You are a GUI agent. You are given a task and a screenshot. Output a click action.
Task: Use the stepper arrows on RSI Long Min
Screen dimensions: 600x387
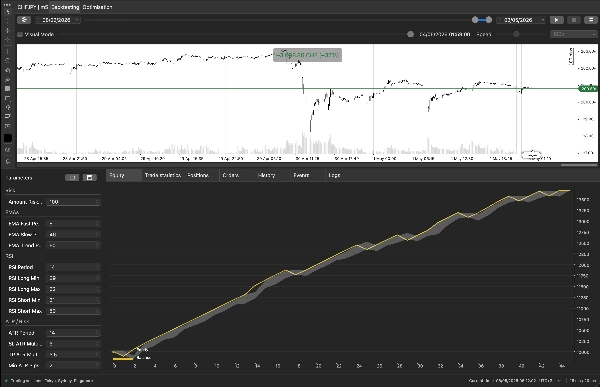pos(98,278)
